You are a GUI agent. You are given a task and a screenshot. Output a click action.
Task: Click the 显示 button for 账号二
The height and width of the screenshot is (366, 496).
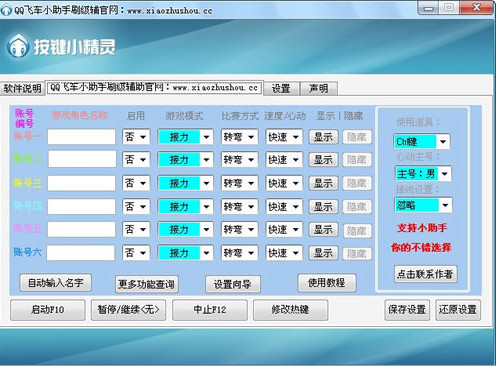[323, 159]
